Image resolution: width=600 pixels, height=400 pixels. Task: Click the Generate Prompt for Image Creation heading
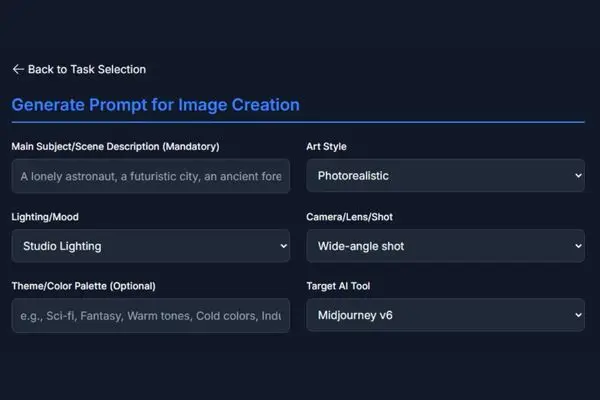(155, 105)
